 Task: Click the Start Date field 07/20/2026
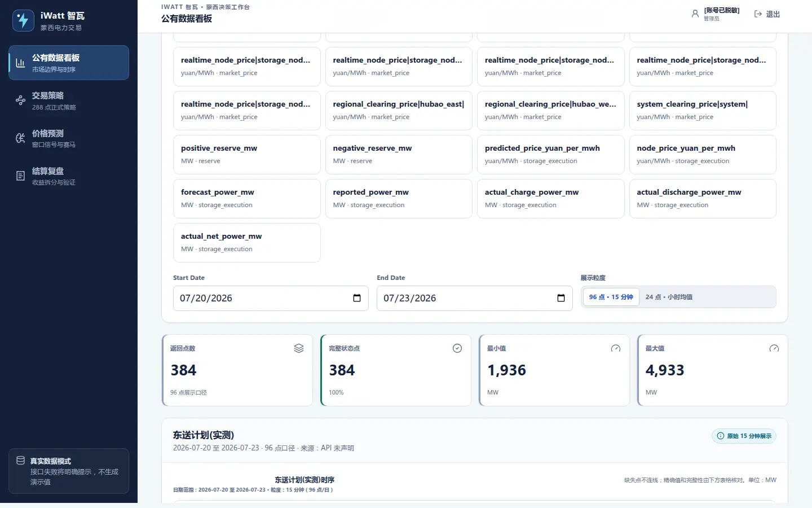click(x=271, y=298)
